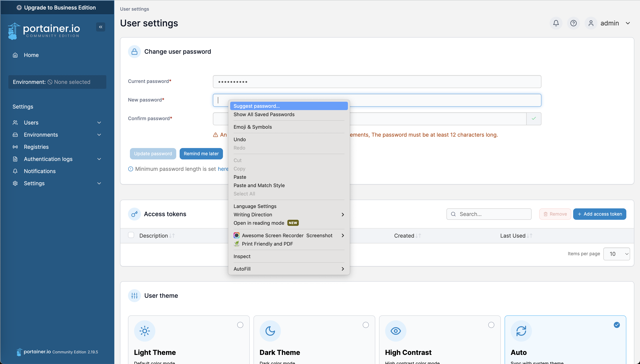
Task: Expand the Environments sidebar chevron
Action: pyautogui.click(x=99, y=135)
